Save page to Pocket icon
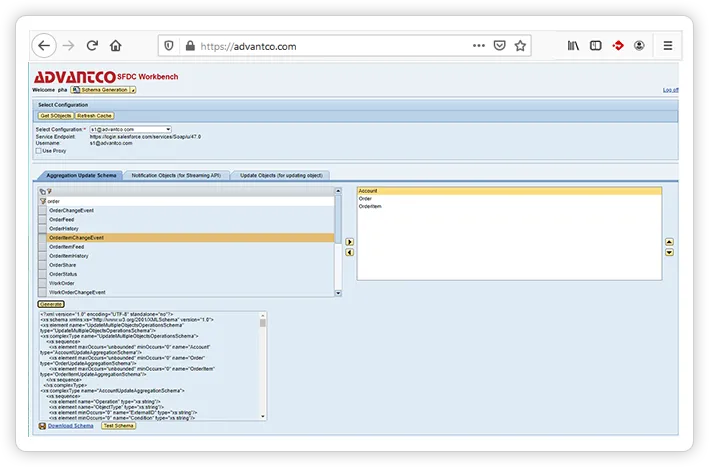The image size is (709, 467). (500, 46)
